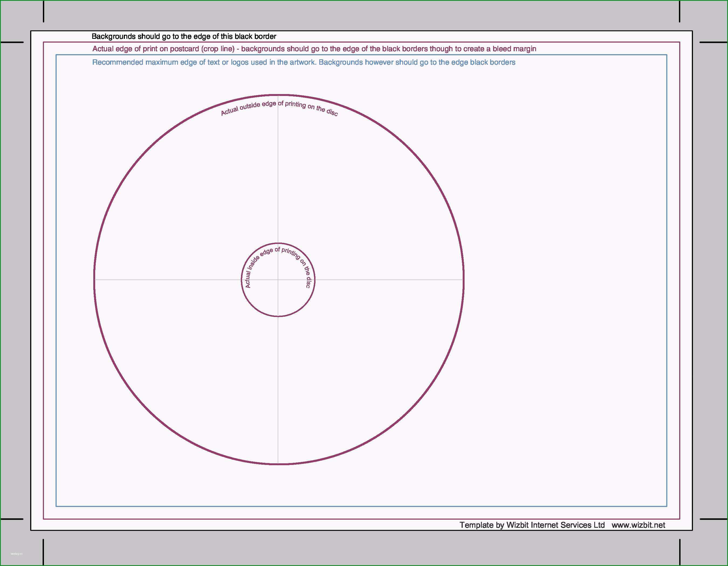Click "Template by Wizbit Internet Services Ltd" credit
728x566 pixels.
[532, 525]
